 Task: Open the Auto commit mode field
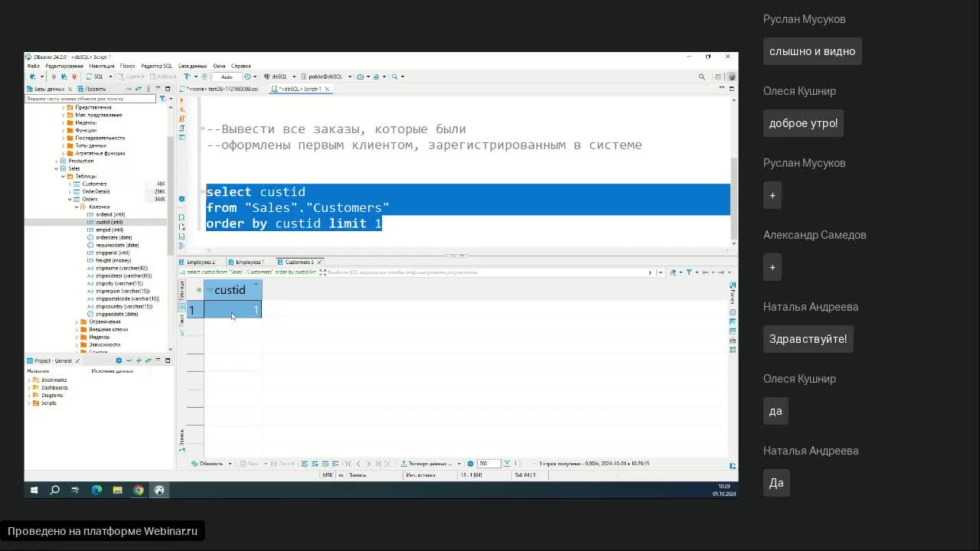[227, 77]
